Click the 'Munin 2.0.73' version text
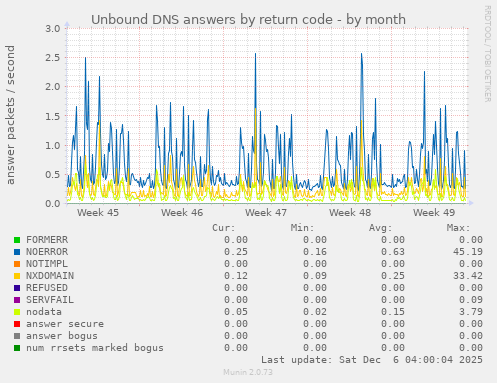The width and height of the screenshot is (497, 383). (x=248, y=372)
